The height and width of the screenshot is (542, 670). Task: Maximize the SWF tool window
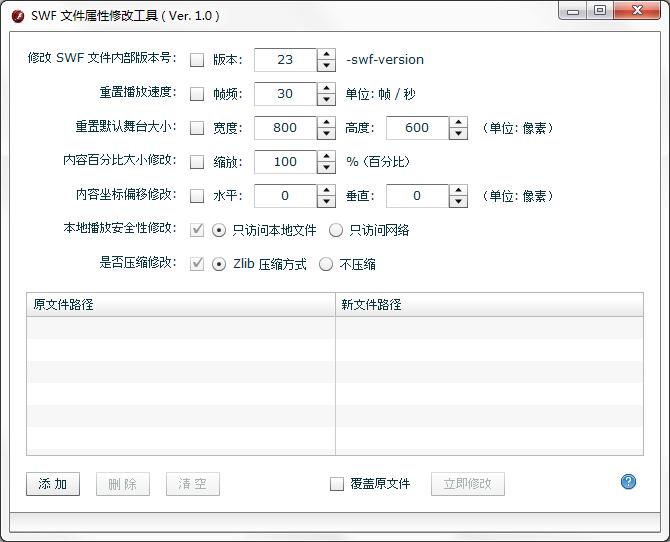point(600,11)
